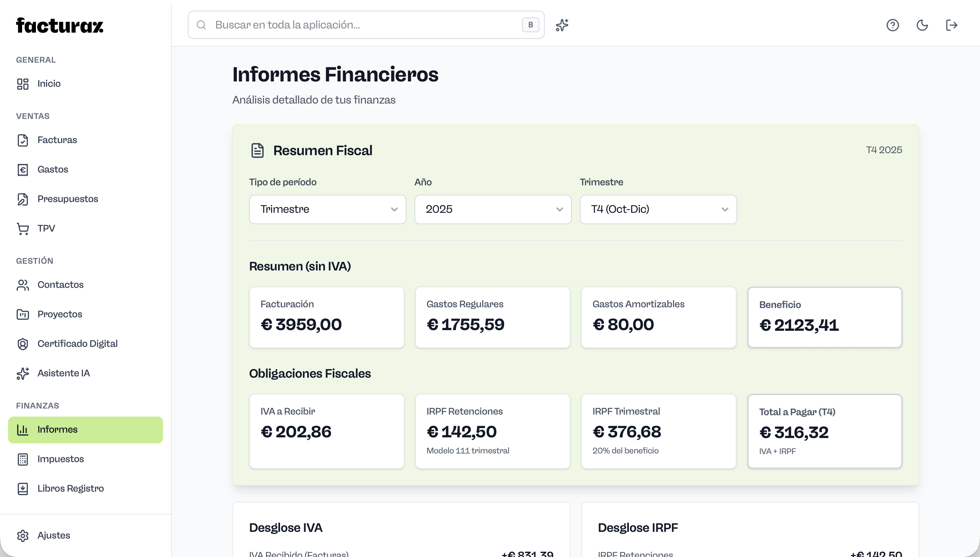This screenshot has height=557, width=980.
Task: Click the Beneficio summary card
Action: pos(825,317)
